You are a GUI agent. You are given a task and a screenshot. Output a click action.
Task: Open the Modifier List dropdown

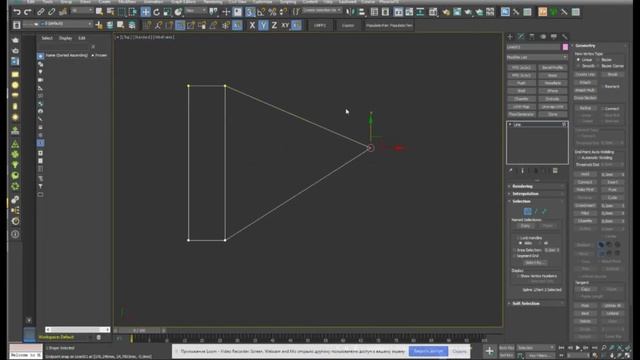[x=537, y=57]
